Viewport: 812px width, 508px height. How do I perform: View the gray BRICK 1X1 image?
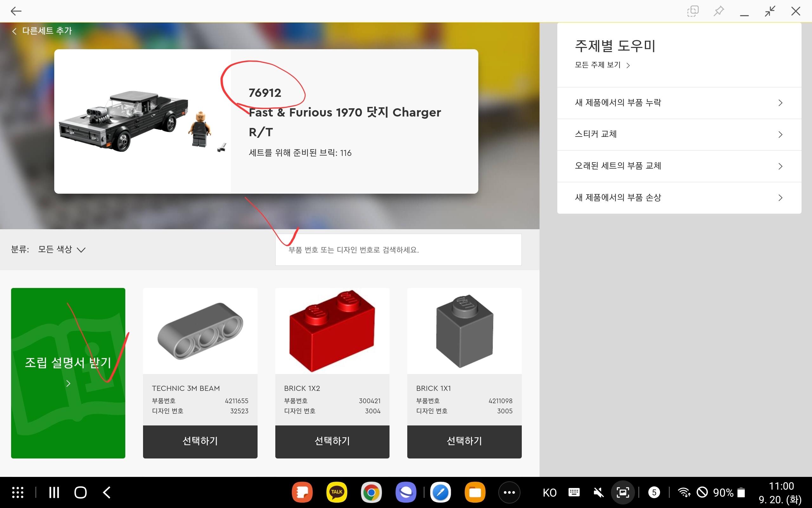pos(464,331)
